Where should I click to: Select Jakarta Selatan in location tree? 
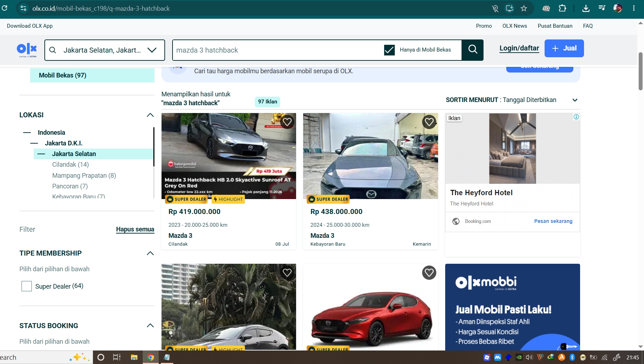[x=74, y=154]
